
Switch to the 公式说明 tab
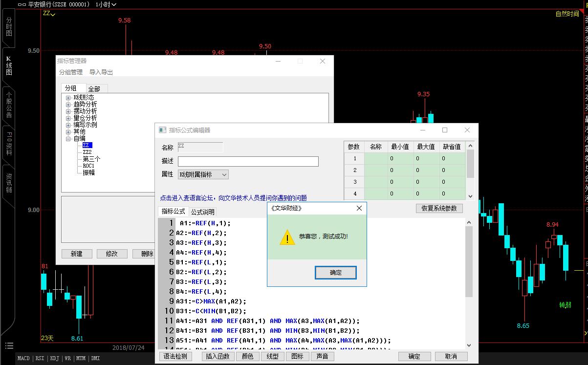click(x=202, y=212)
